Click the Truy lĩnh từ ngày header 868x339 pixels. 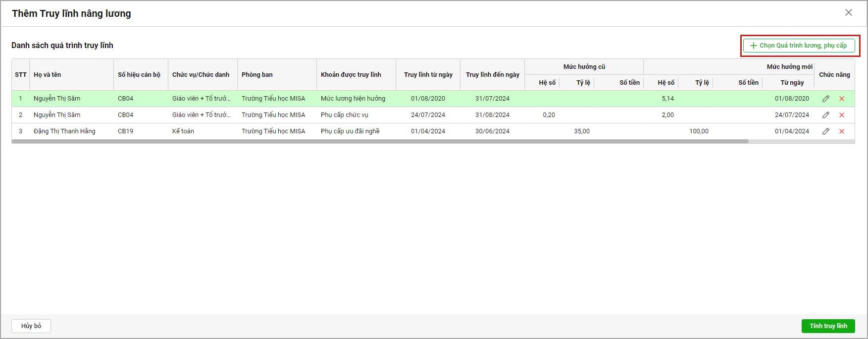(x=428, y=75)
